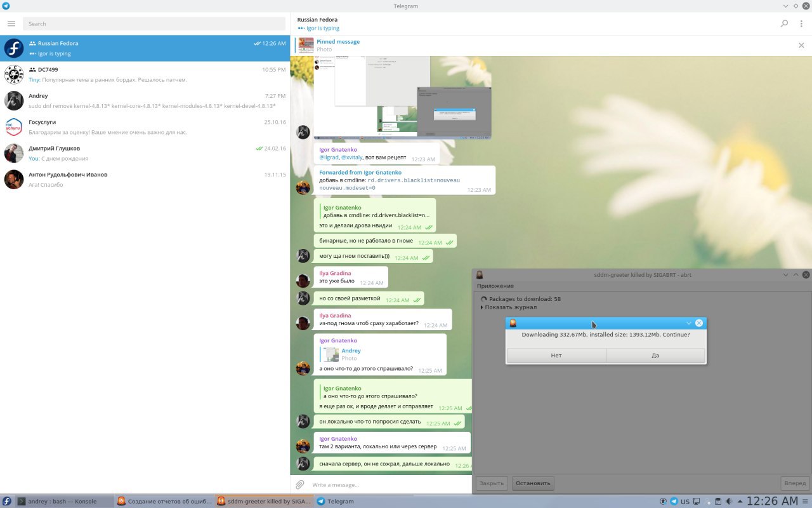
Task: Click the Telegram logo in title bar
Action: coord(6,6)
